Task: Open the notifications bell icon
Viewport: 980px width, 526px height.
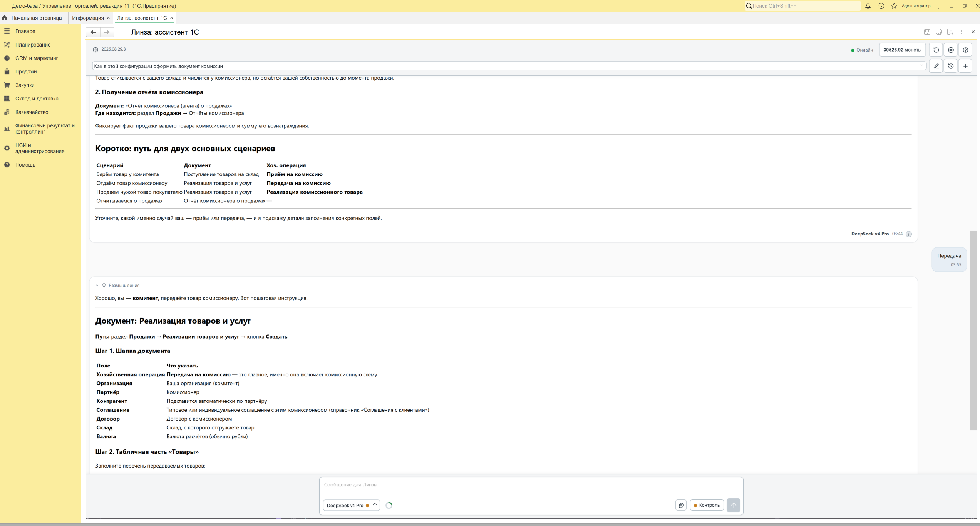Action: tap(868, 6)
